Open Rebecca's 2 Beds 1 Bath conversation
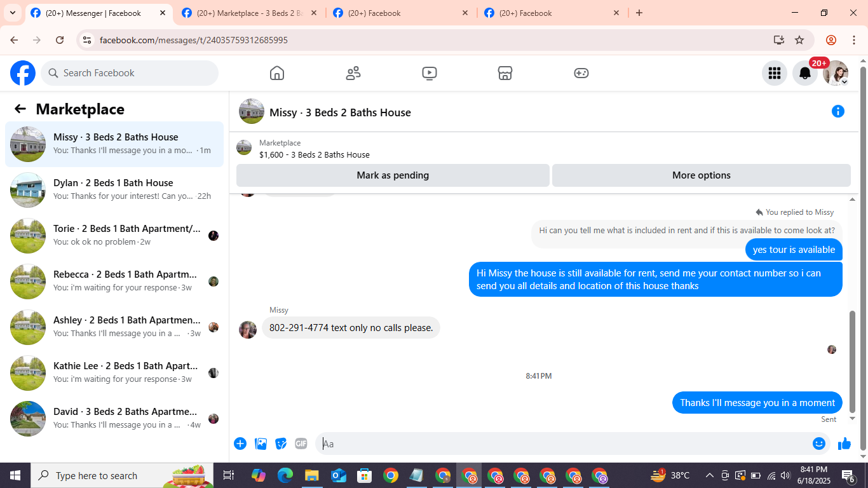This screenshot has height=488, width=868. [x=114, y=281]
